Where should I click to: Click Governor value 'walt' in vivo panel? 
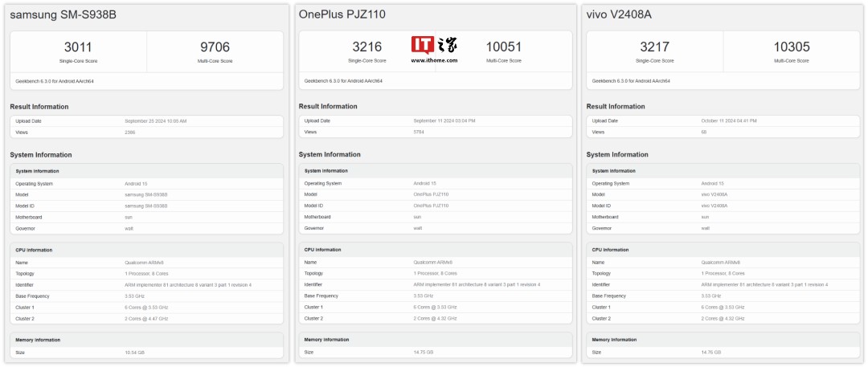coord(706,228)
